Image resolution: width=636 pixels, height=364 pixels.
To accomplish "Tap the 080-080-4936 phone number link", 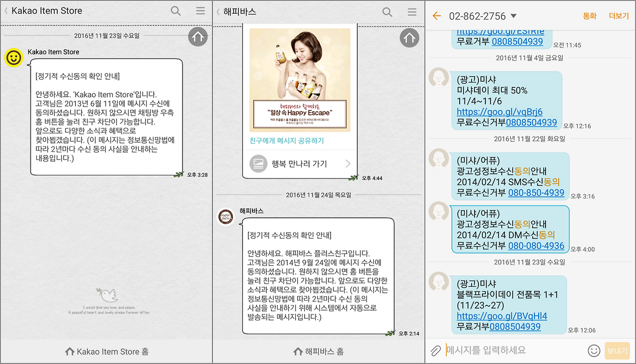I will (536, 245).
